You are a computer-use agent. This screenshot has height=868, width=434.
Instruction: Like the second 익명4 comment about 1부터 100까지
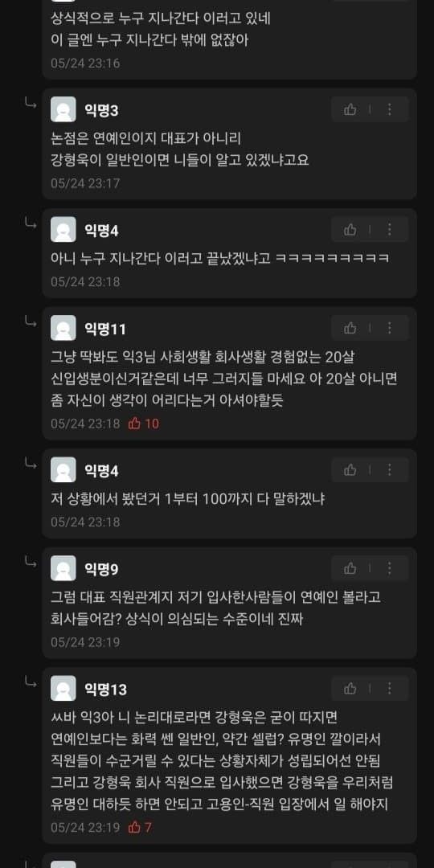[x=350, y=470]
